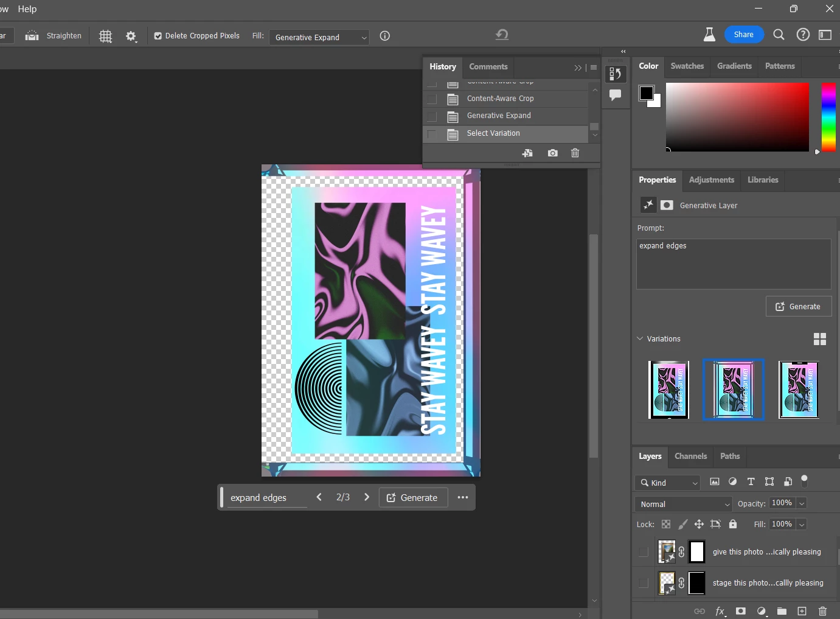Switch to the Gradients tab
Screen dimensions: 840x619
click(734, 66)
